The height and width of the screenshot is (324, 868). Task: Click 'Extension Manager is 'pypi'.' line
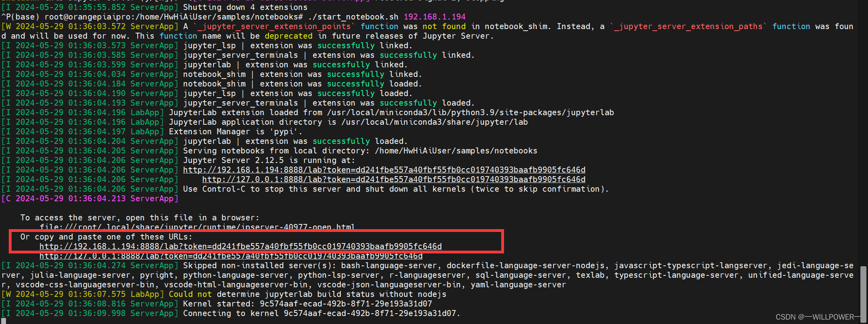coord(235,132)
